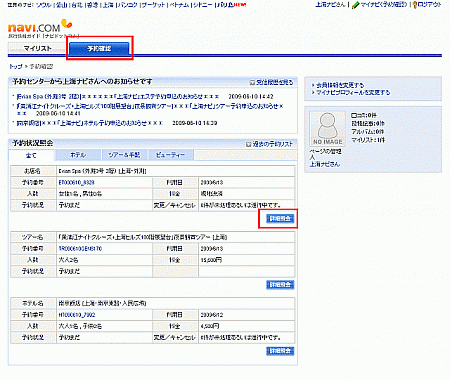Go to プーケット navi link
Image resolution: width=450 pixels, height=380 pixels.
pos(154,5)
